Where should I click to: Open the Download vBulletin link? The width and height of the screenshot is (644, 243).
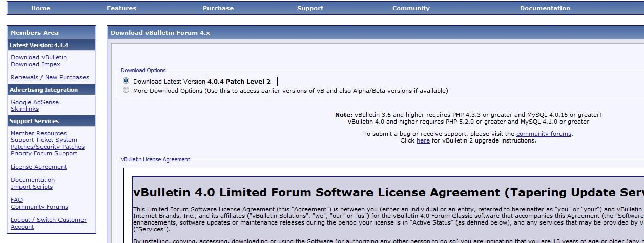[38, 57]
